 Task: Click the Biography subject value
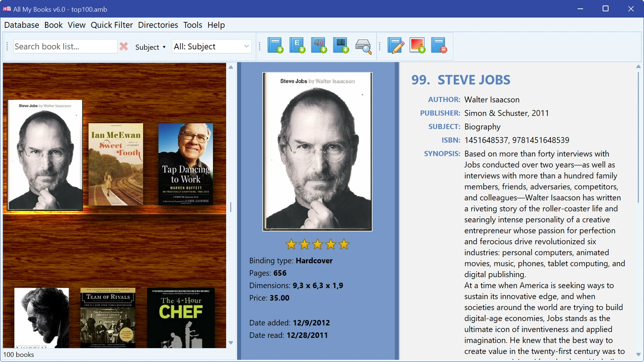click(x=482, y=127)
